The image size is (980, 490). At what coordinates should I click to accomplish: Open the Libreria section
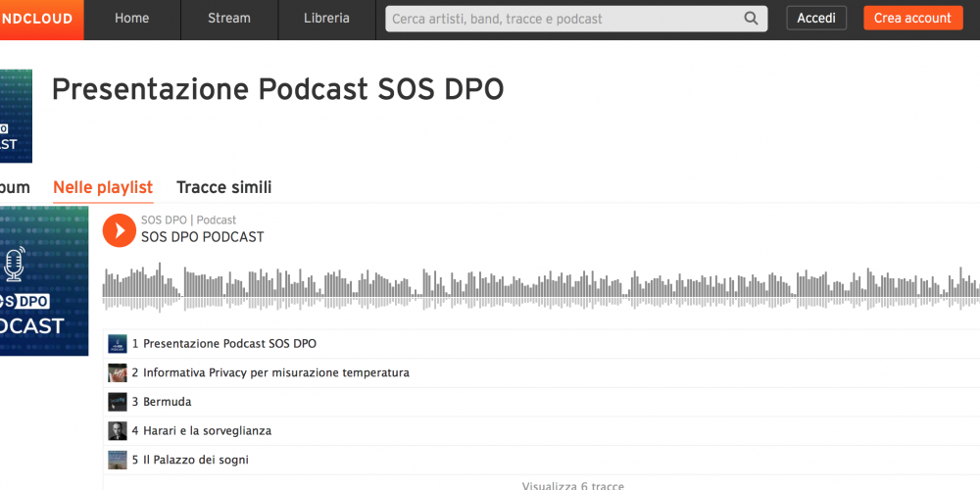[327, 19]
